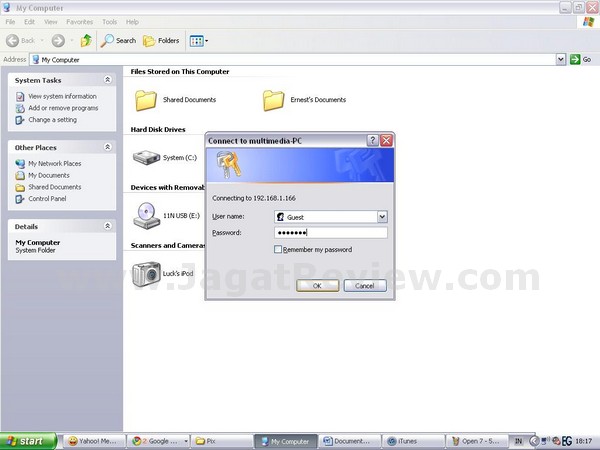
Task: Select Ernest's Documents folder icon
Action: tap(274, 100)
